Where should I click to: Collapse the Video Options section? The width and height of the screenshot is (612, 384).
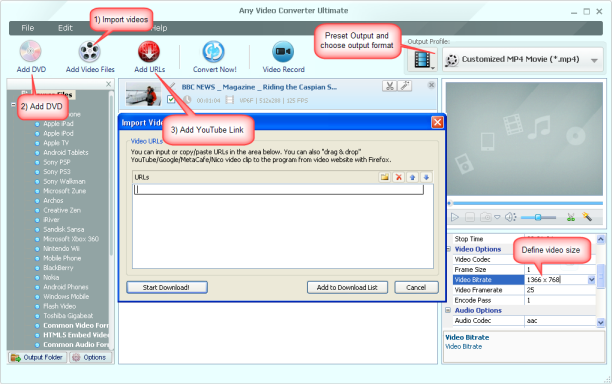coord(448,249)
